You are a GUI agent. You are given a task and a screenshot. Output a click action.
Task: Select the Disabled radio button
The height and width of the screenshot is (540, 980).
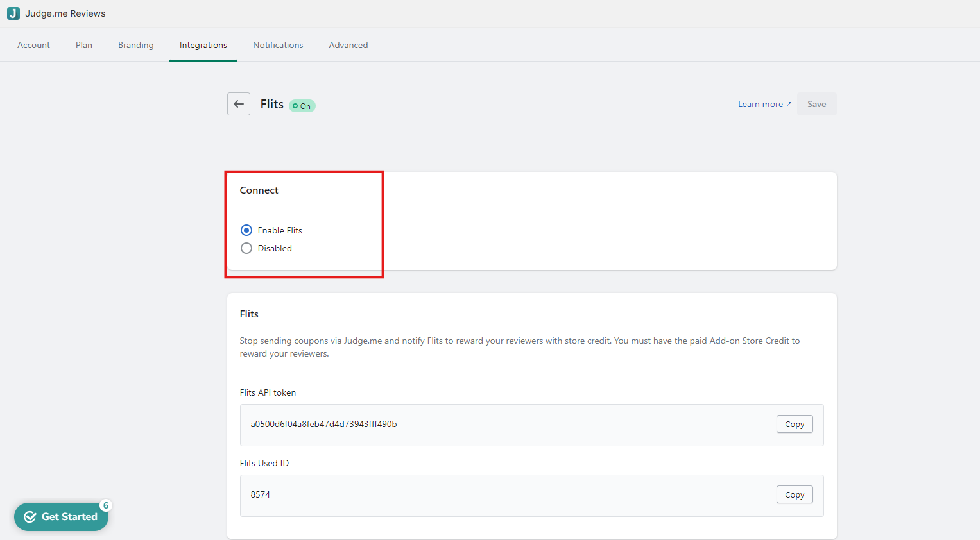(246, 248)
